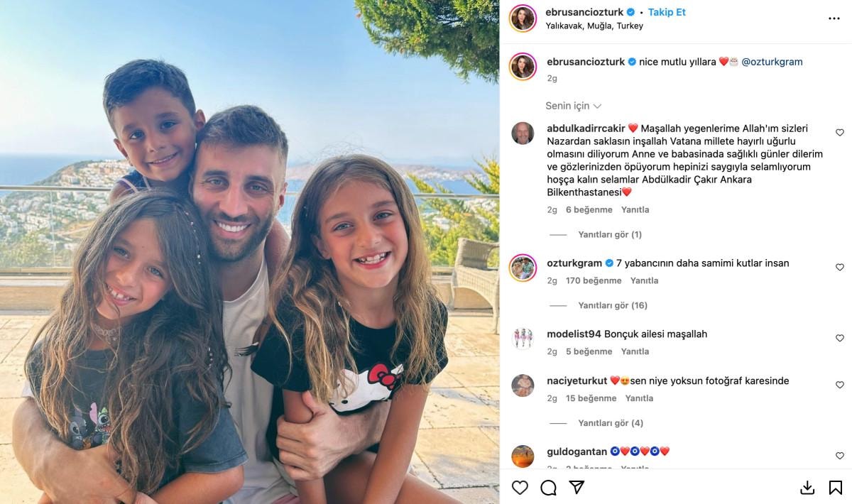Save post with bookmark icon
Viewport: 852px width, 504px height.
click(x=836, y=488)
